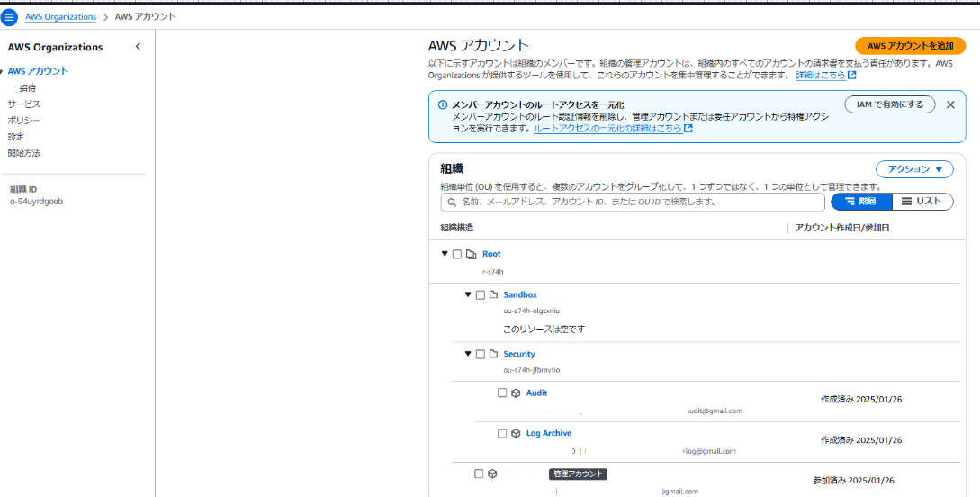Collapse AWS アカウント sidebar section arrow
980x497 pixels.
pyautogui.click(x=3, y=71)
